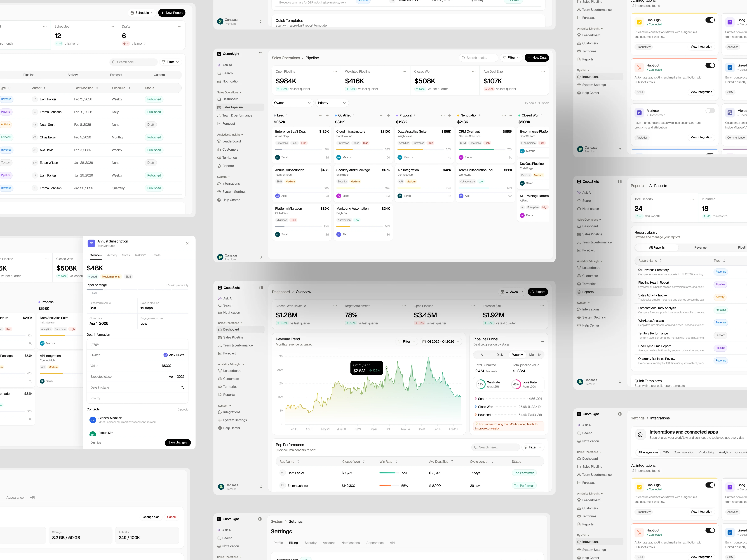Switch to the Activity tab in deal panel
Screen dimensions: 747x560
click(x=112, y=255)
